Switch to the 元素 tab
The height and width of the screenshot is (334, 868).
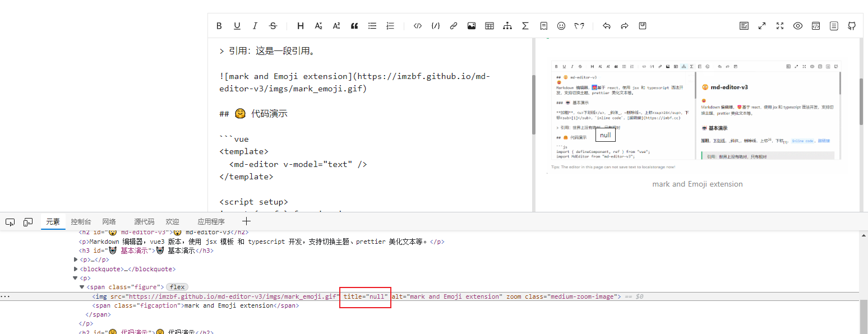tap(53, 222)
